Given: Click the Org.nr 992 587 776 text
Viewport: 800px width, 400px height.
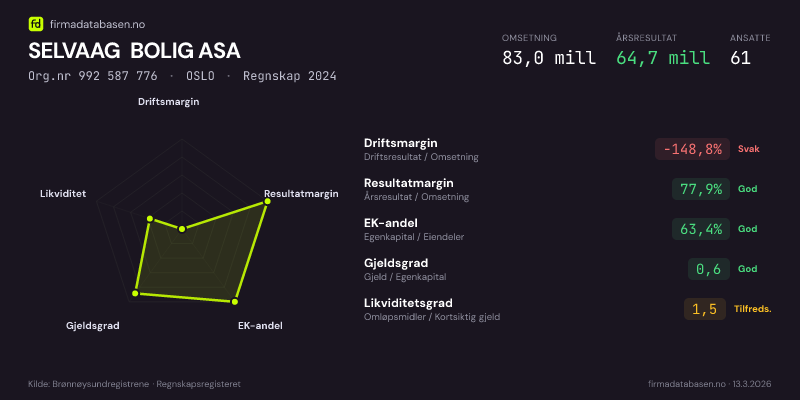Looking at the screenshot, I should [x=92, y=76].
